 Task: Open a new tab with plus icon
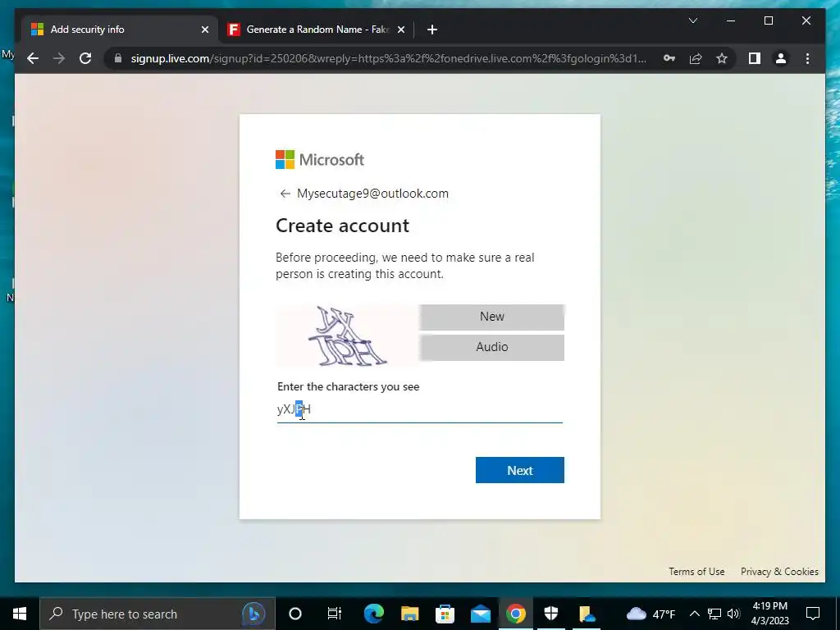click(432, 30)
